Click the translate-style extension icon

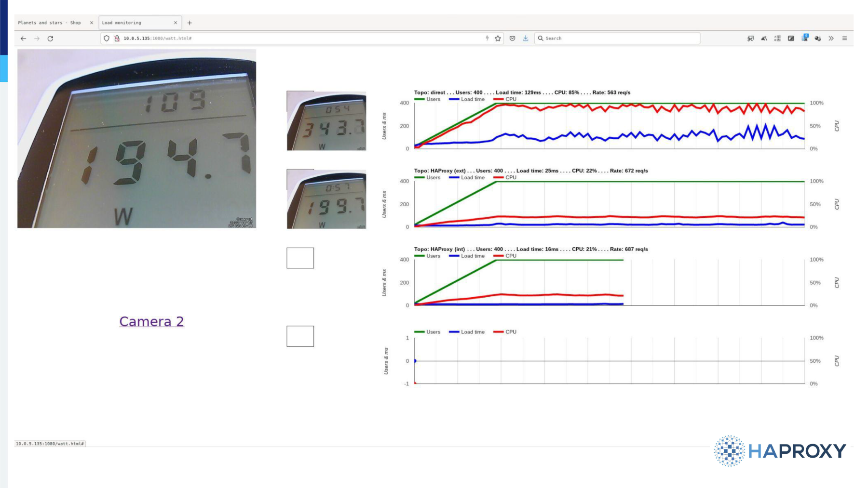point(777,38)
